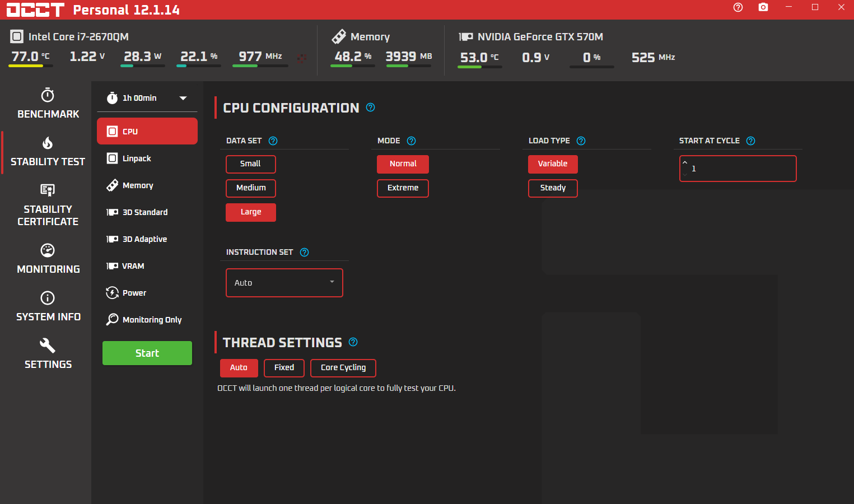854x504 pixels.
Task: Click the Memory RAM stick header icon
Action: [339, 36]
